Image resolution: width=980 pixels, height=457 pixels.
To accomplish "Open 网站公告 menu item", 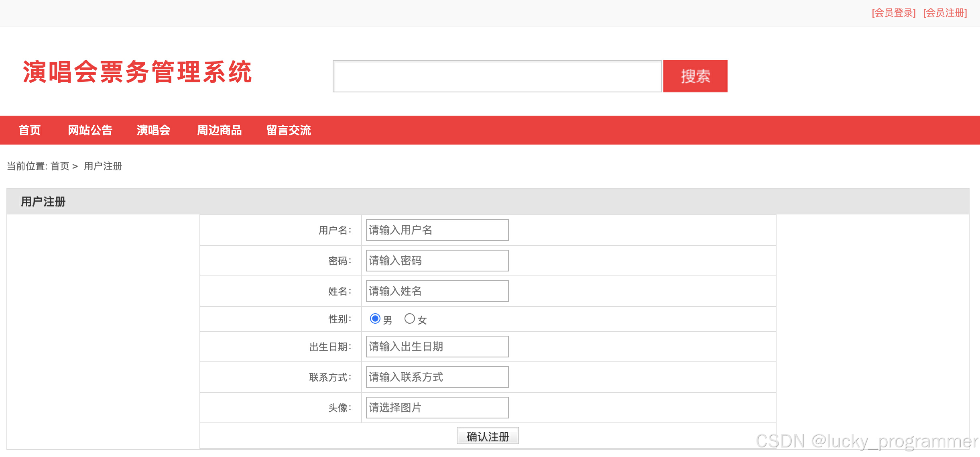I will (90, 130).
